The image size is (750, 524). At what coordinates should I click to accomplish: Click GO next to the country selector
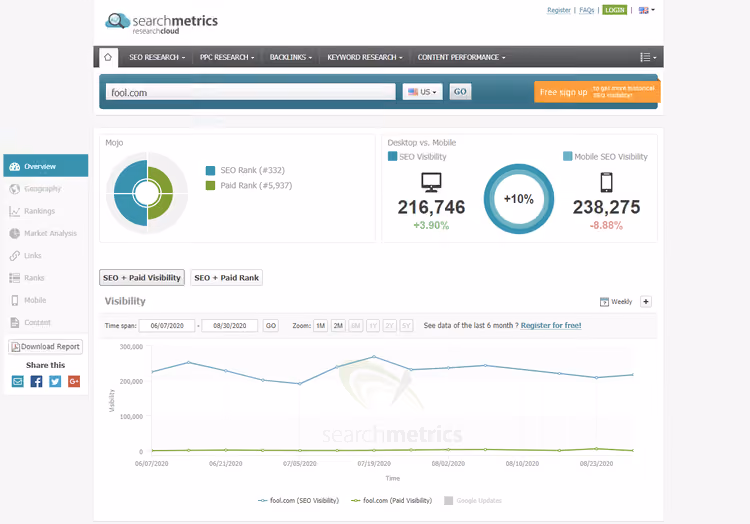(460, 92)
